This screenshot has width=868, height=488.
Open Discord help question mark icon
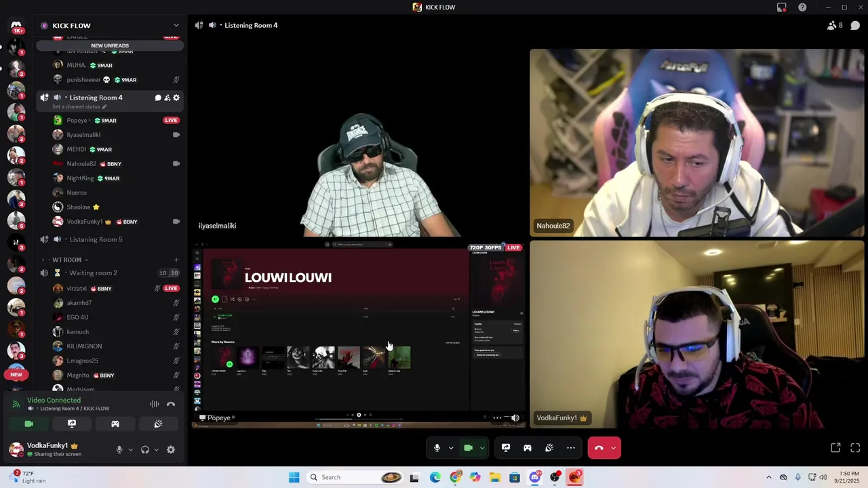click(802, 7)
